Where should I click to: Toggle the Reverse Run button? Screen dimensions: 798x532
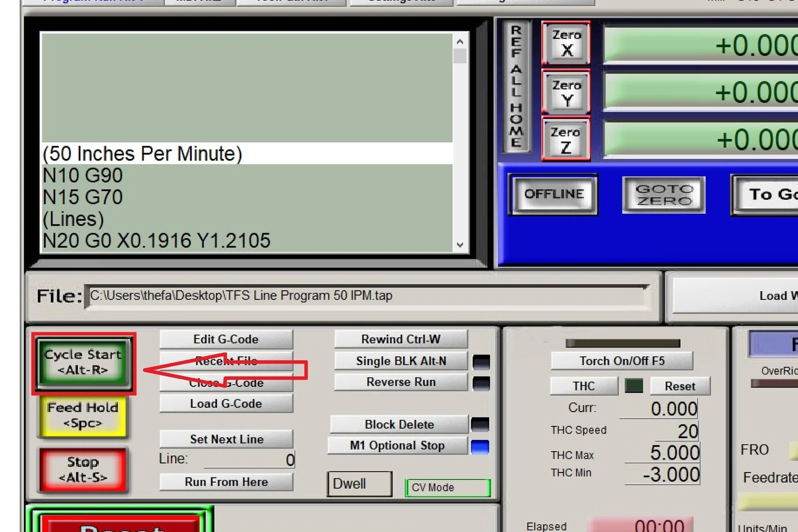[401, 382]
